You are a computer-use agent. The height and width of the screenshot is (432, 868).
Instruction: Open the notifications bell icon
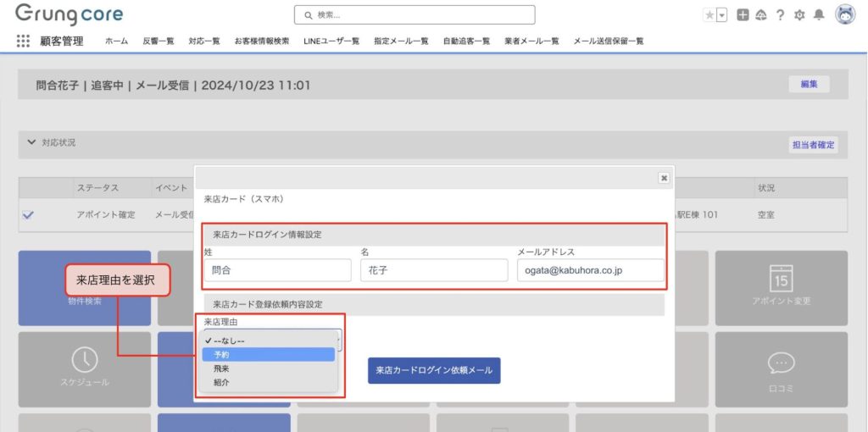pyautogui.click(x=818, y=15)
